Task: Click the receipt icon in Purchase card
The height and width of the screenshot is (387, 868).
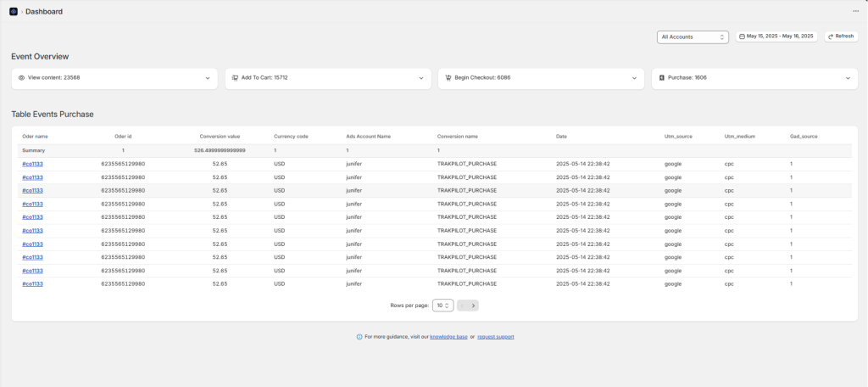Action: coord(661,78)
